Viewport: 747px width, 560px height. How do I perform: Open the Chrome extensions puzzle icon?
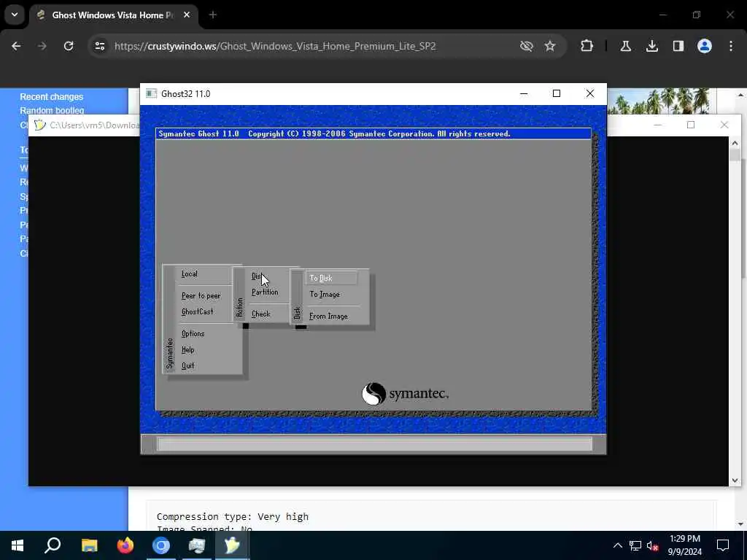click(587, 46)
